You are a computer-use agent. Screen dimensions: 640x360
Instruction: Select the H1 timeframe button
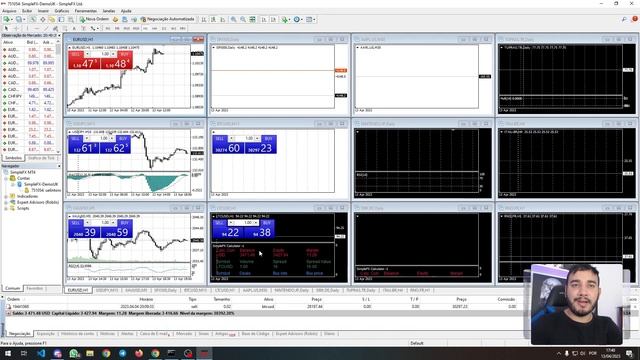coord(145,29)
